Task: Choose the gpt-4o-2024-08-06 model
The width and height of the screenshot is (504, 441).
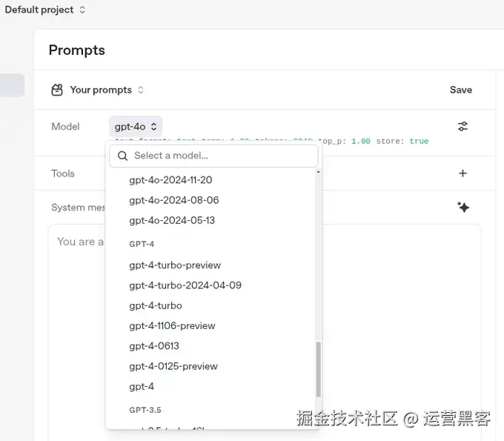Action: pos(174,200)
